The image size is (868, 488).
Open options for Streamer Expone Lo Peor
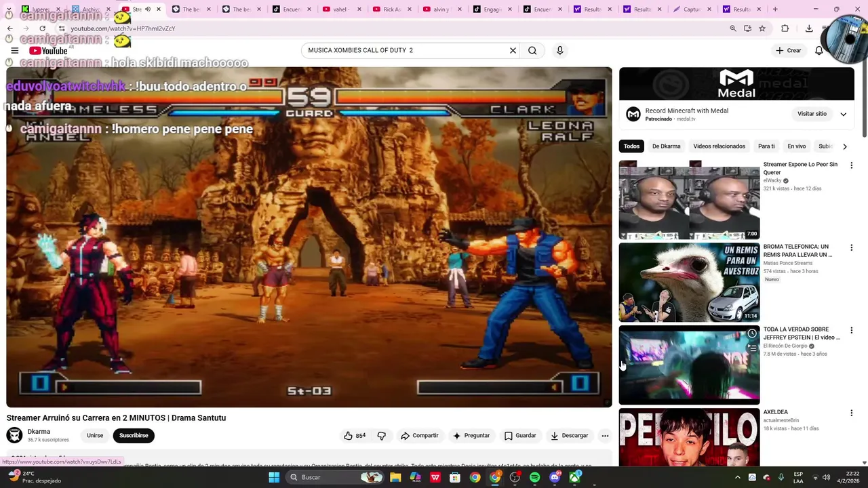[851, 165]
